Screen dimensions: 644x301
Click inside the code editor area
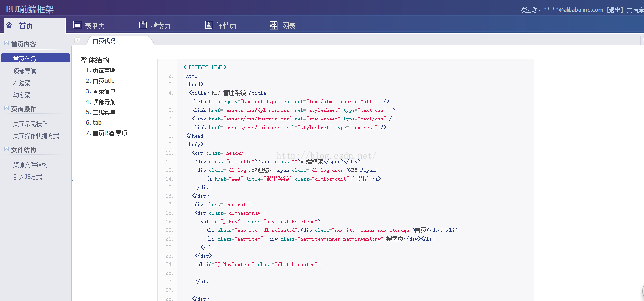pos(334,191)
